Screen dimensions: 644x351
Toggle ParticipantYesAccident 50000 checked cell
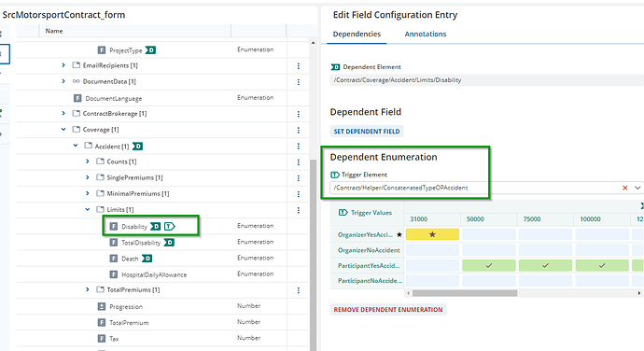pyautogui.click(x=489, y=265)
